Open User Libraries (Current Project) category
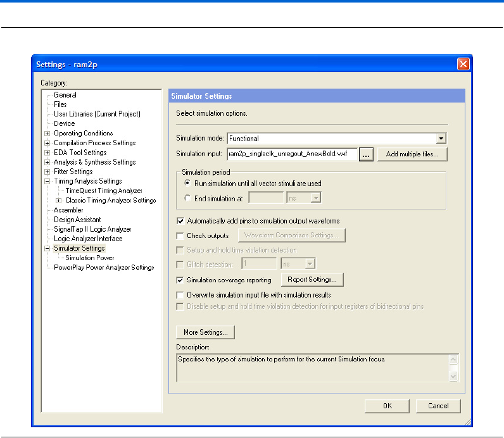Image resolution: width=504 pixels, height=438 pixels. [97, 114]
